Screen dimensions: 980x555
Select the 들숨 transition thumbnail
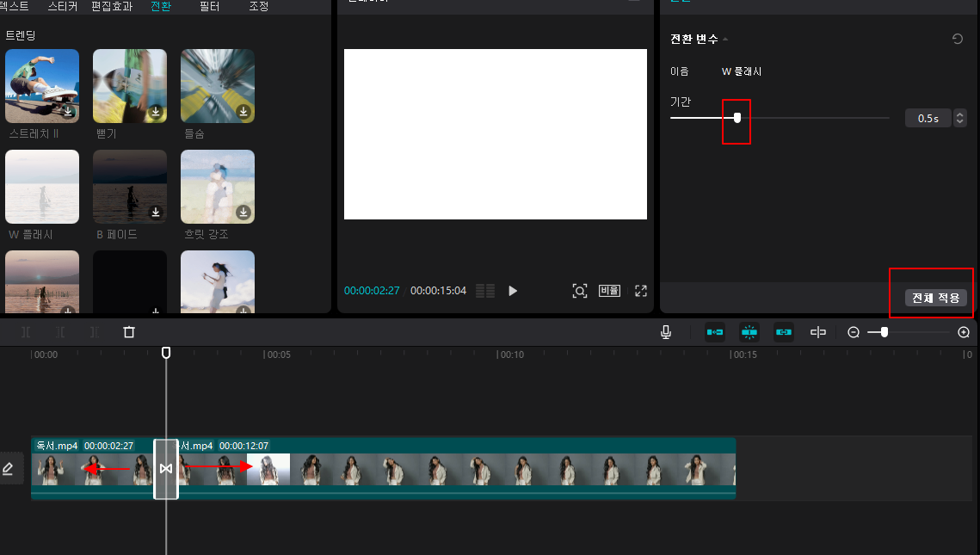click(x=218, y=86)
